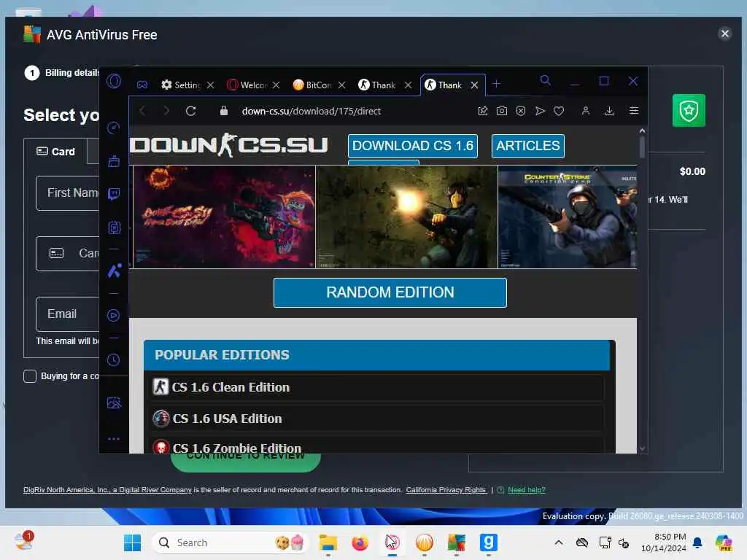Screen dimensions: 747x560
Task: Click the Card number field in AVG
Action: [68, 253]
